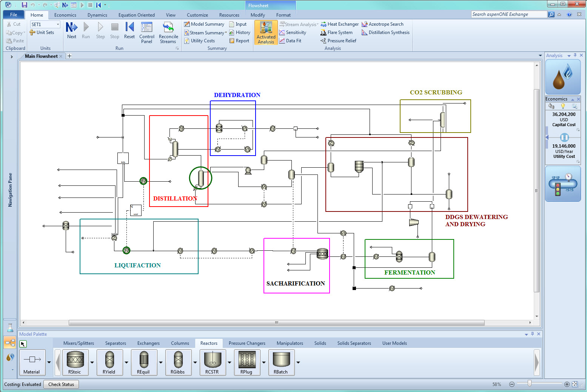Select the Pressure Changers palette tab
Viewport: 587px width, 392px height.
point(247,343)
